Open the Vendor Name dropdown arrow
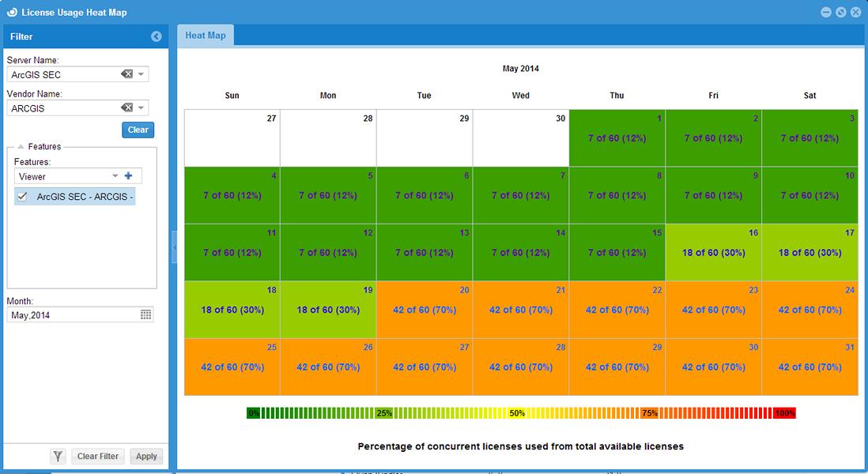The width and height of the screenshot is (868, 474). 142,108
